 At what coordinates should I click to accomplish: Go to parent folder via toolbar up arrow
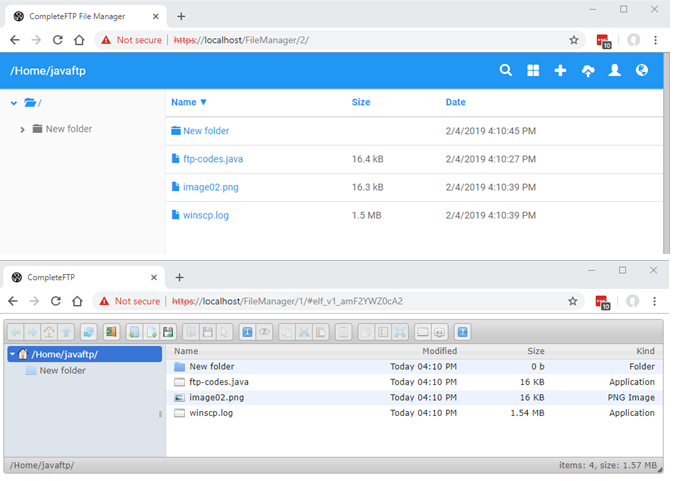[66, 332]
